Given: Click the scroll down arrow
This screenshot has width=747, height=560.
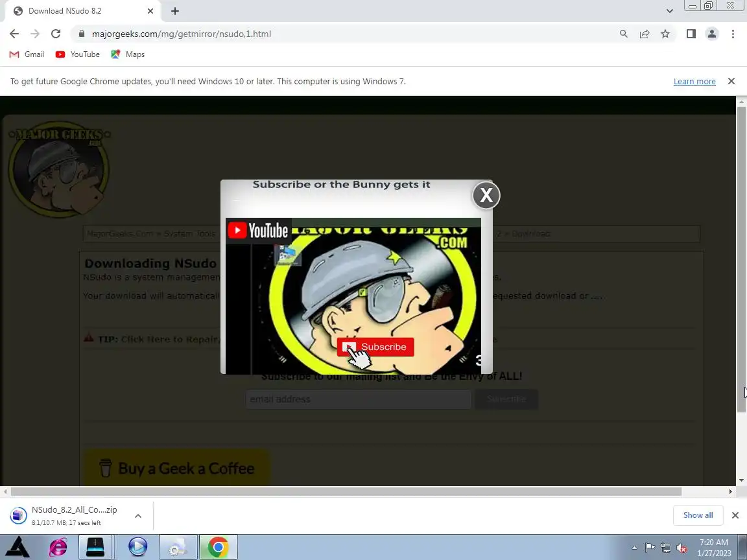Looking at the screenshot, I should (741, 480).
